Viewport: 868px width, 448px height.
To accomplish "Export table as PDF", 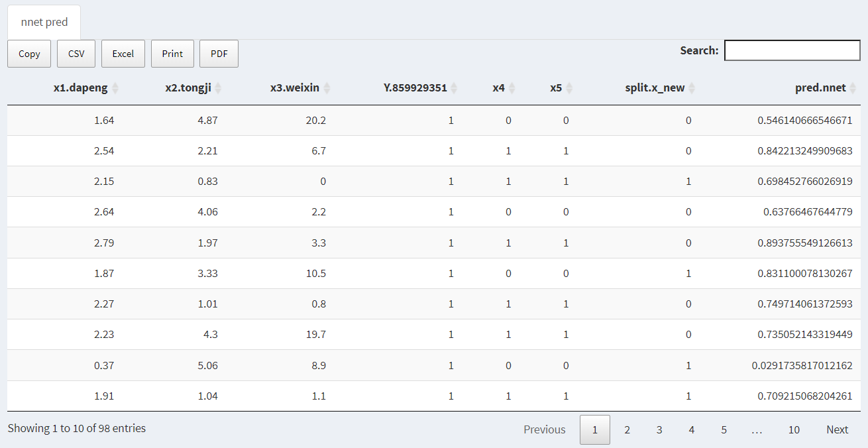I will [x=219, y=54].
